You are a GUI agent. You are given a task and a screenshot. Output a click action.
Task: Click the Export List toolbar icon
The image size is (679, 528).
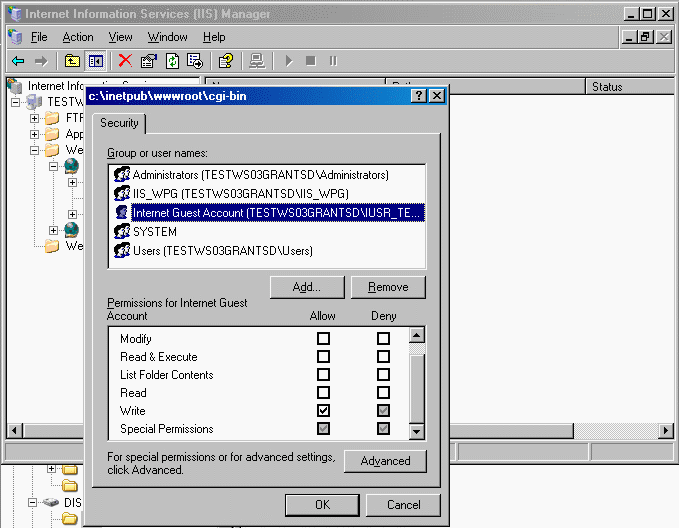[195, 61]
